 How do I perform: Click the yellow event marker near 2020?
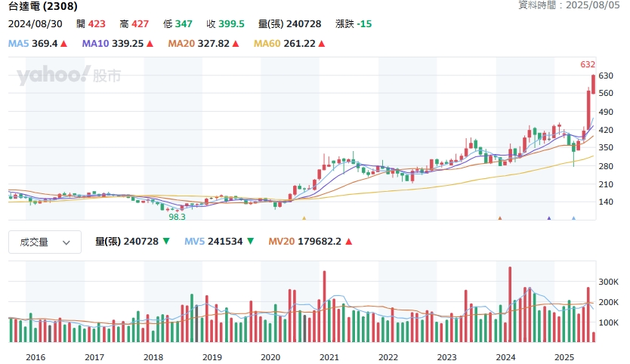click(x=304, y=219)
